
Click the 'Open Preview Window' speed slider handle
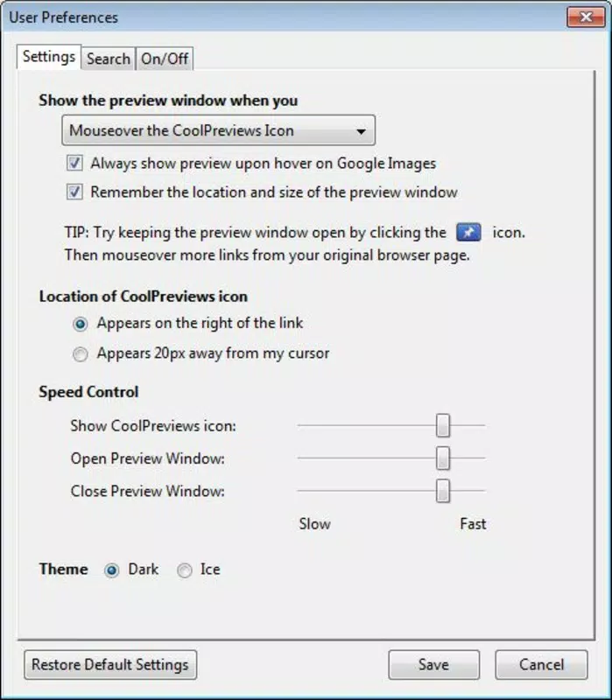(x=443, y=458)
